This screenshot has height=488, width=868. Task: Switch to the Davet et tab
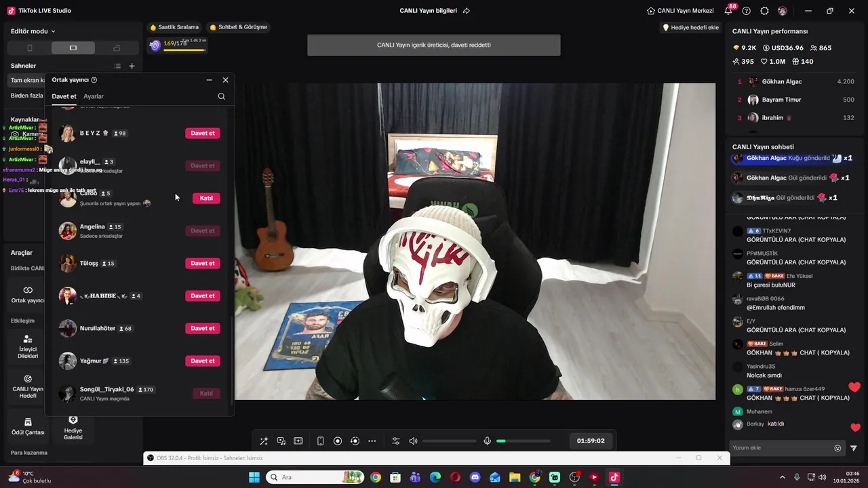pos(64,96)
